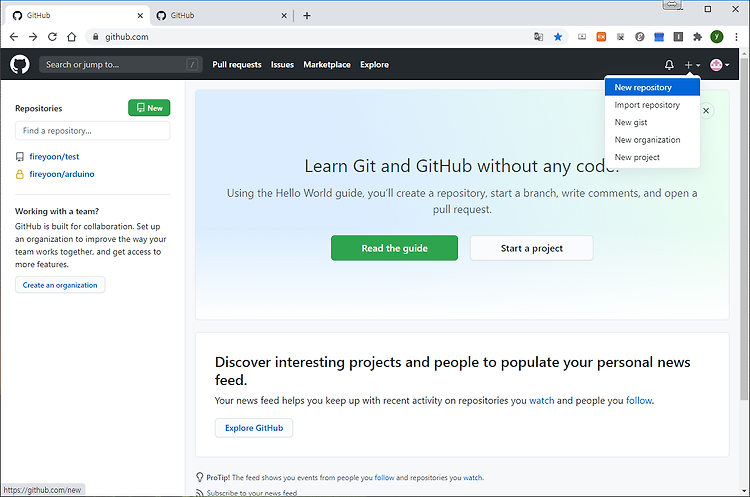Click the green Chrome profile avatar Y
750x497 pixels.
pyautogui.click(x=717, y=37)
